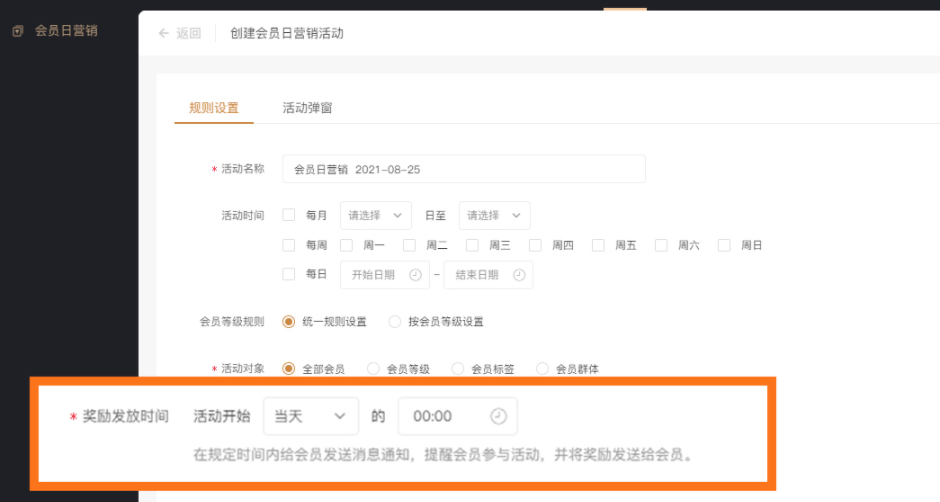Click the 00:00 reward time field
This screenshot has height=502, width=940.
click(457, 416)
